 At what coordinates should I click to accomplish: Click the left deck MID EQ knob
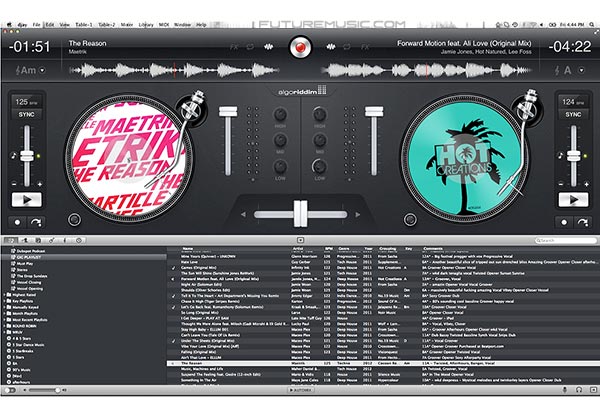[280, 140]
